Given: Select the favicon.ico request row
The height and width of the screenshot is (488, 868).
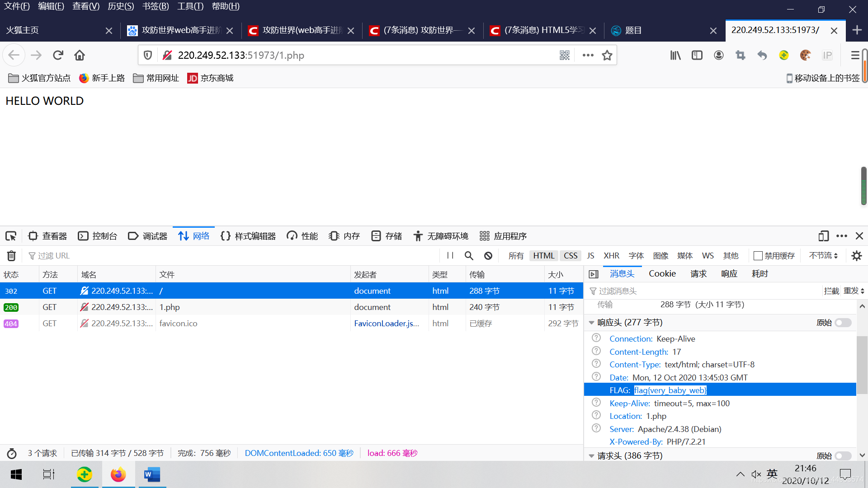Looking at the screenshot, I should pyautogui.click(x=291, y=324).
